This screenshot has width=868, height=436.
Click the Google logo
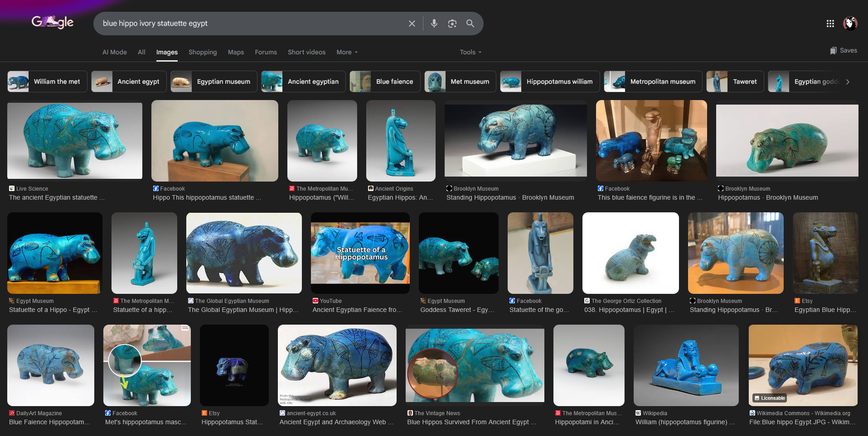click(53, 22)
